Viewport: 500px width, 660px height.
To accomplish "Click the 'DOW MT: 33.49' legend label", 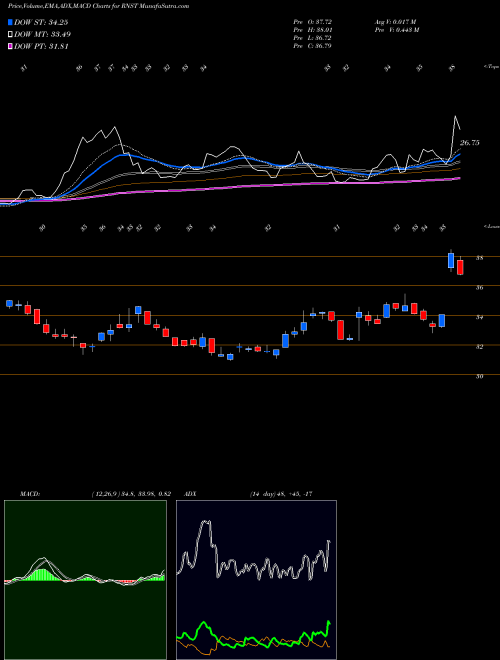I will pyautogui.click(x=43, y=35).
